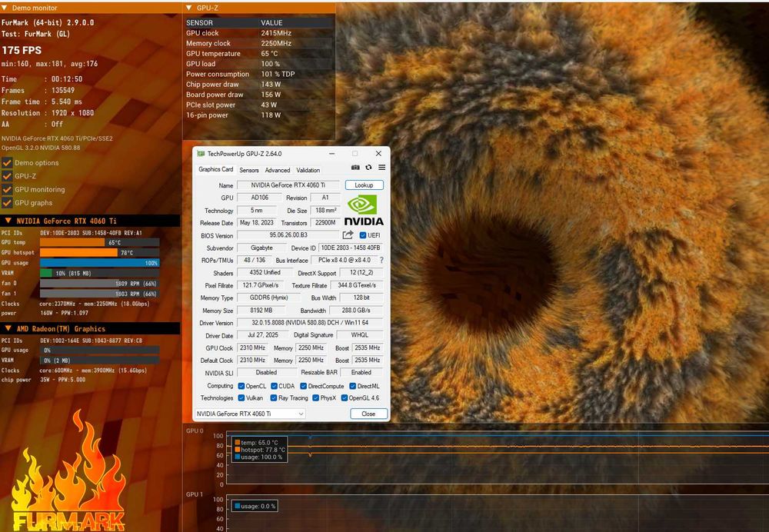
Task: Toggle the CUDA checkbox
Action: 275,387
